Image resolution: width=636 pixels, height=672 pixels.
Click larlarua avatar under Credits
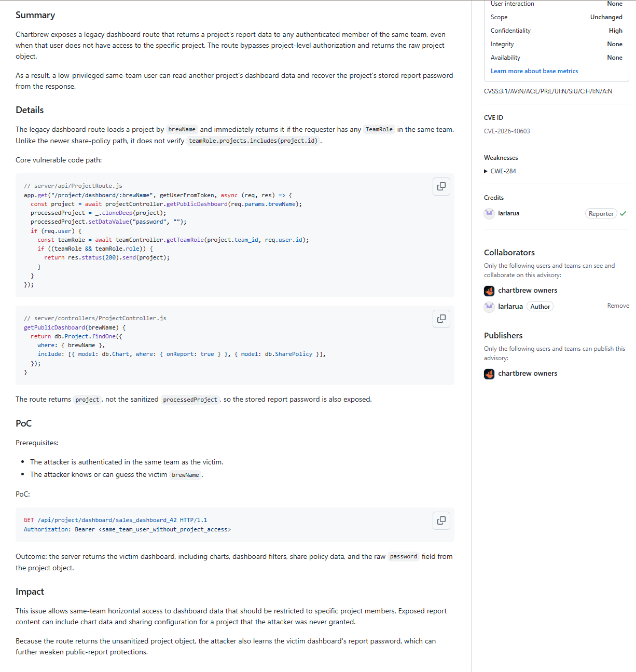click(x=489, y=213)
